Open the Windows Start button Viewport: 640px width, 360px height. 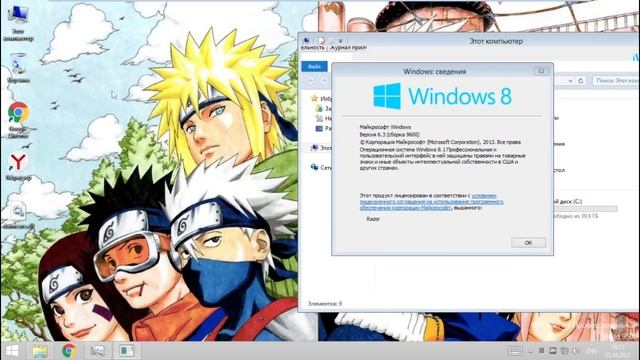point(12,351)
